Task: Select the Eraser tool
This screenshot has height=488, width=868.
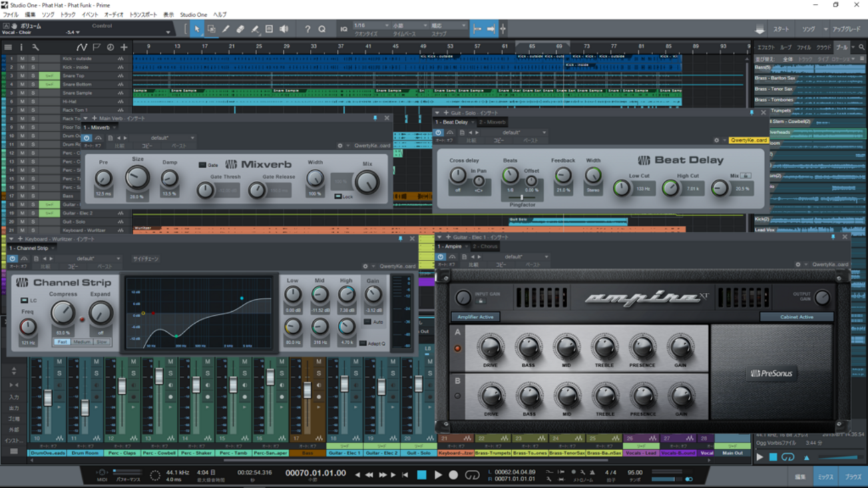Action: 240,29
